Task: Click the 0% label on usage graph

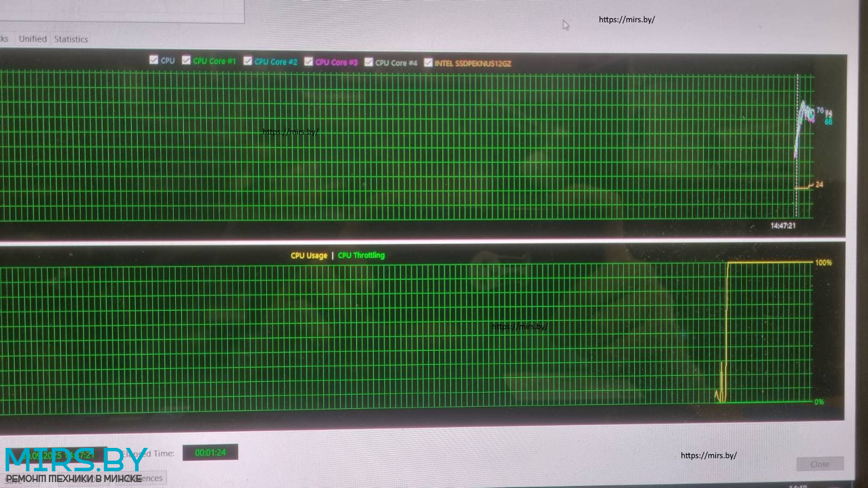Action: [819, 402]
